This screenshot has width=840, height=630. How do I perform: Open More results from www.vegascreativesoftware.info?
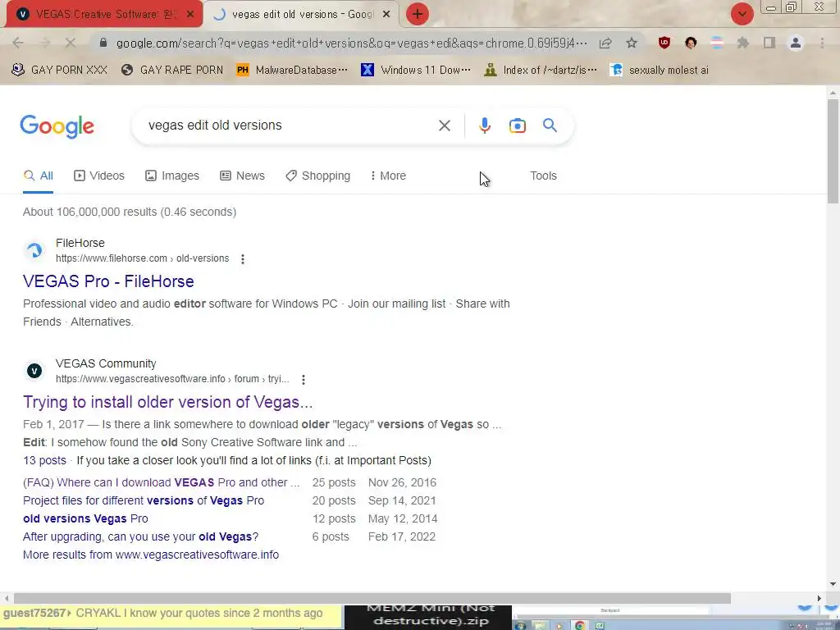point(151,555)
